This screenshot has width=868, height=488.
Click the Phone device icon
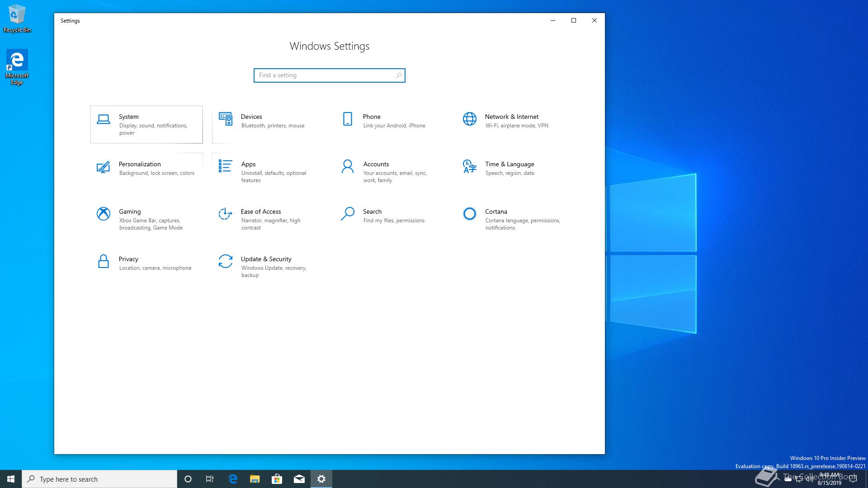pos(348,119)
